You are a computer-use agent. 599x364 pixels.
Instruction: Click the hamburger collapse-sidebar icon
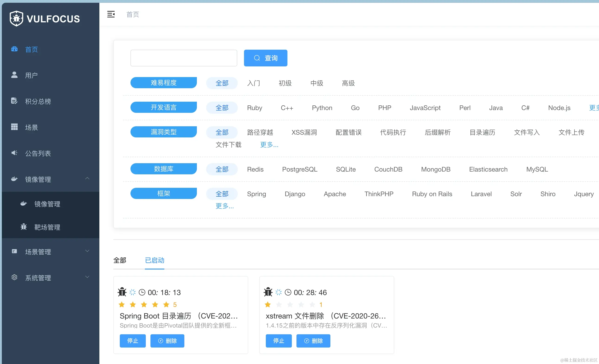(111, 14)
